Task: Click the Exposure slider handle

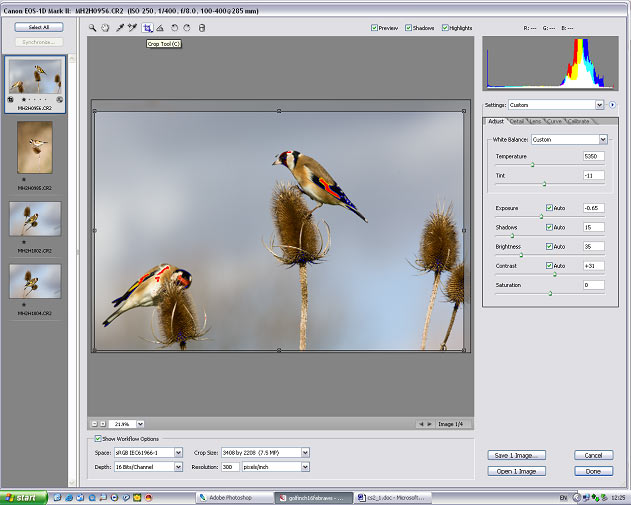Action: tap(541, 216)
